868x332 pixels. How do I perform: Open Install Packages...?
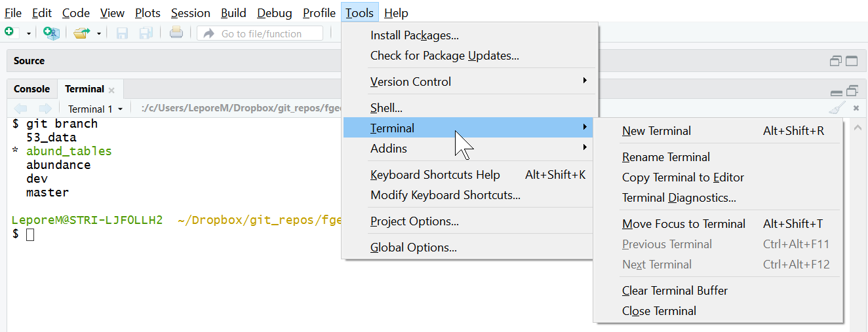pyautogui.click(x=470, y=35)
